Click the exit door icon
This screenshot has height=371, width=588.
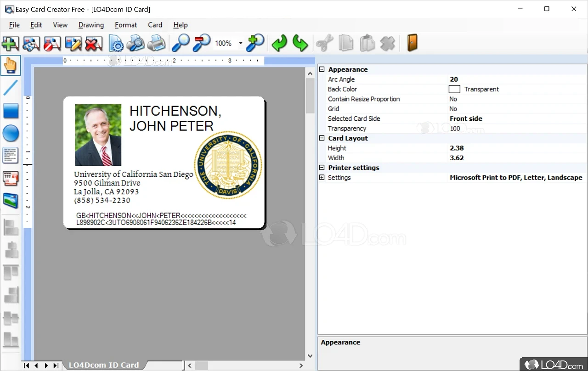pyautogui.click(x=412, y=44)
